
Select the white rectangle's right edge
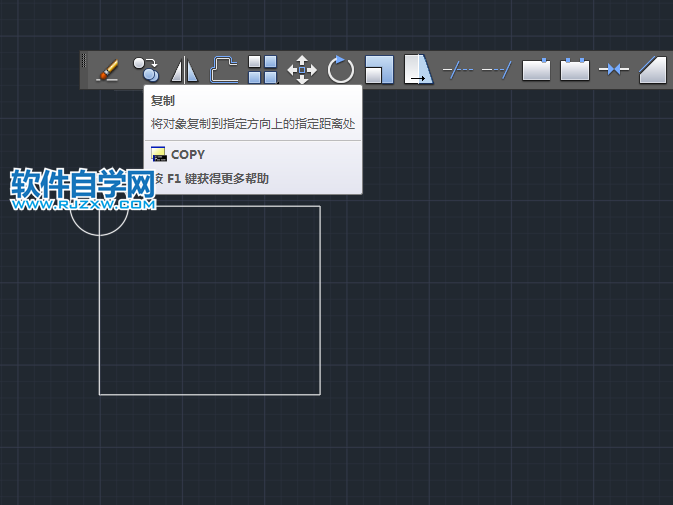(x=320, y=300)
